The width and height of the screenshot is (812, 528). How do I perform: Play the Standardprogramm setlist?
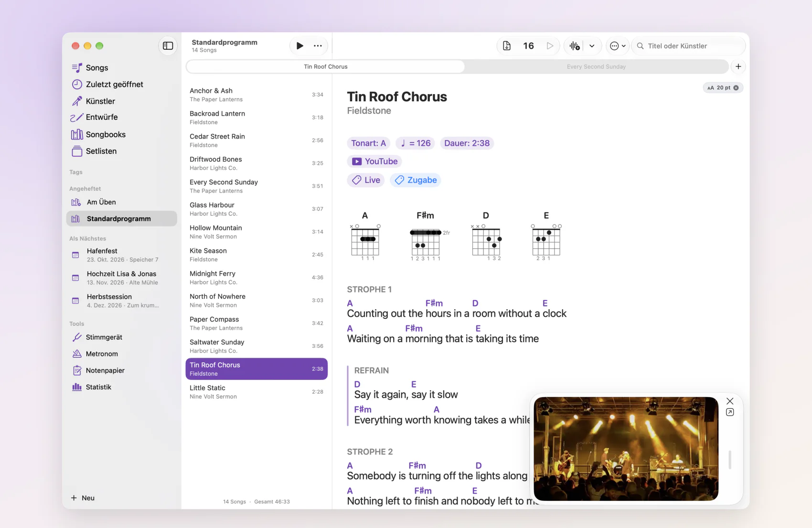(299, 46)
